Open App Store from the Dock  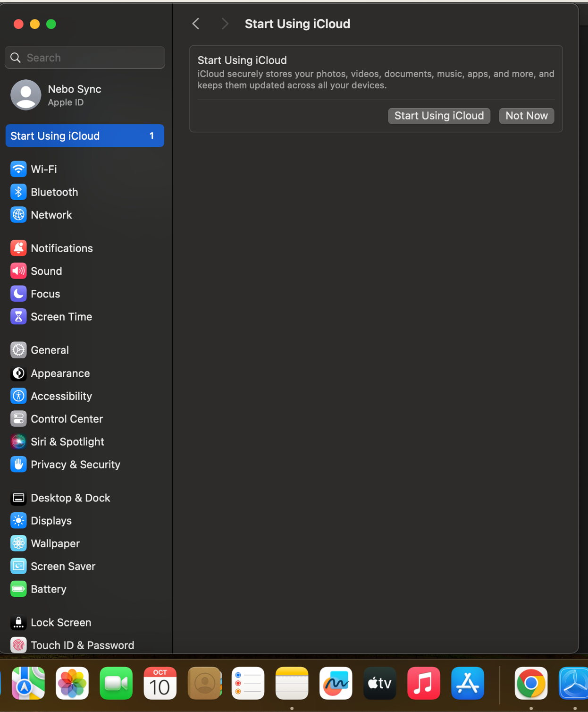coord(468,683)
